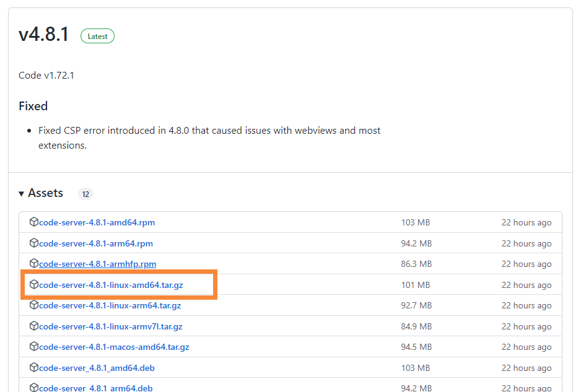
Task: Download code-server-4.8.1-linux-arm64.tar.gz
Action: click(110, 305)
